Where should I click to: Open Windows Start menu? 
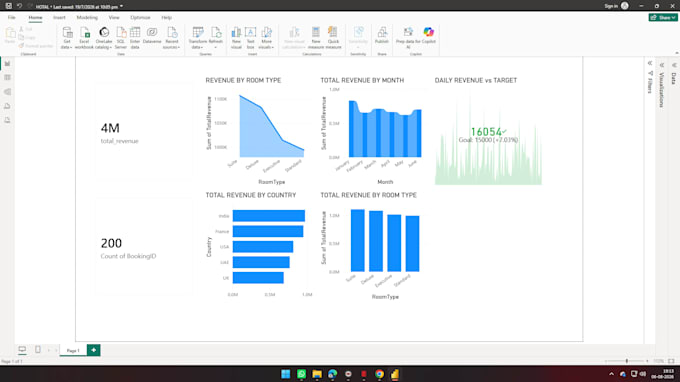coord(286,374)
